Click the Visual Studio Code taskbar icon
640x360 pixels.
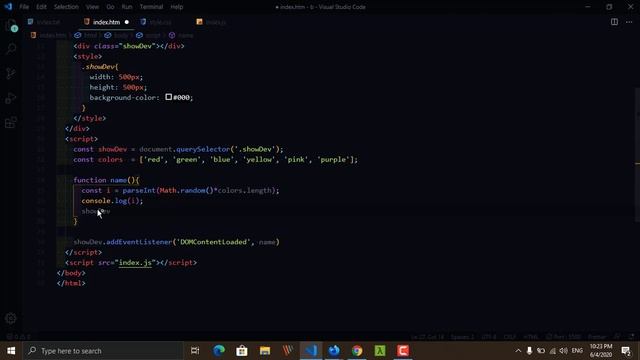pyautogui.click(x=311, y=351)
